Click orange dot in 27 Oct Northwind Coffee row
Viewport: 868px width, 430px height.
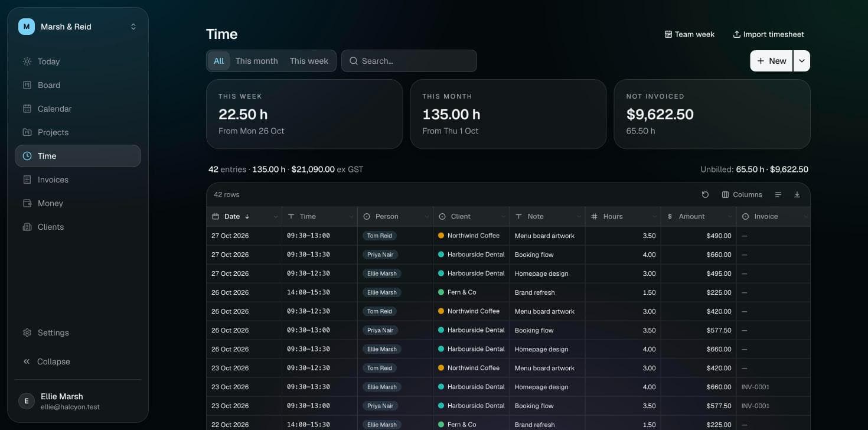click(x=441, y=236)
